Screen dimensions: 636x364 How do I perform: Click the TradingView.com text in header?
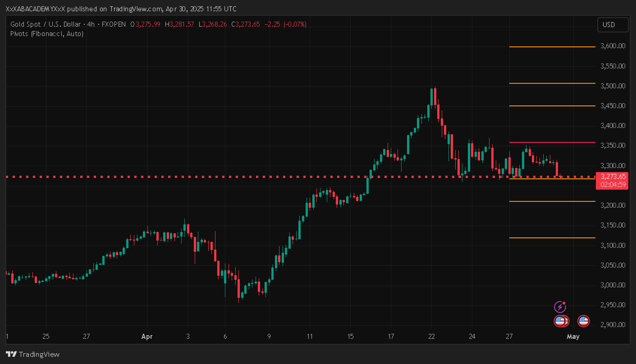[134, 9]
